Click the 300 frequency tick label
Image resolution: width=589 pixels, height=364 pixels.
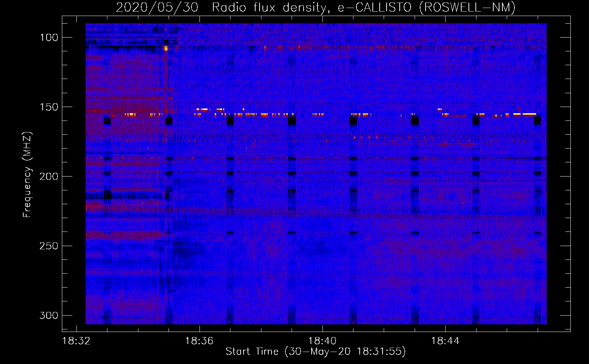(49, 315)
